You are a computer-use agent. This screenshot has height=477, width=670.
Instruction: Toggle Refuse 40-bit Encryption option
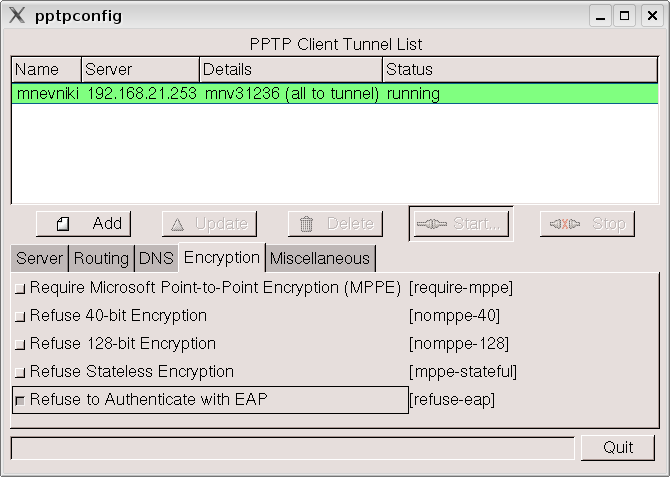(20, 316)
